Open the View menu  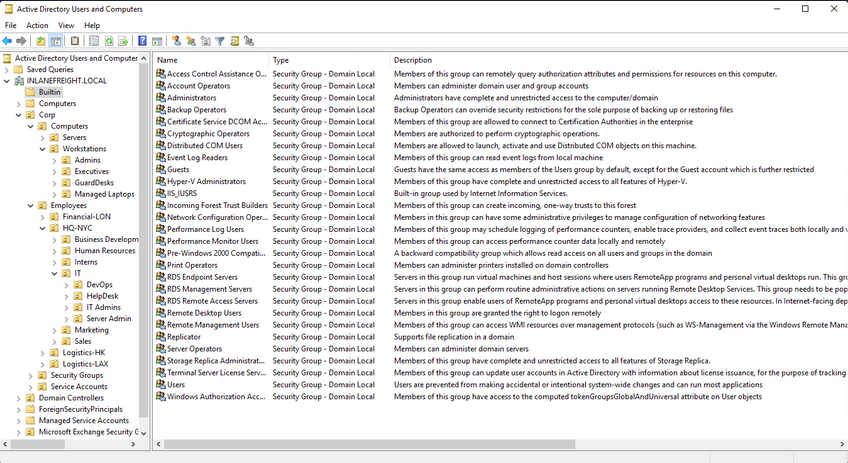66,25
